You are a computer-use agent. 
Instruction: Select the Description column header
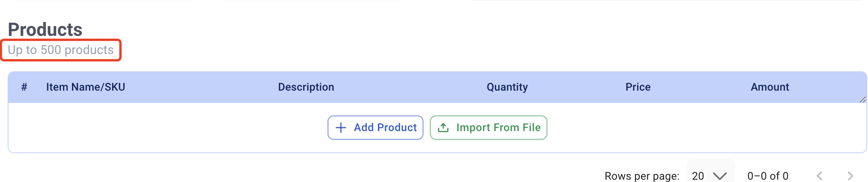[306, 87]
